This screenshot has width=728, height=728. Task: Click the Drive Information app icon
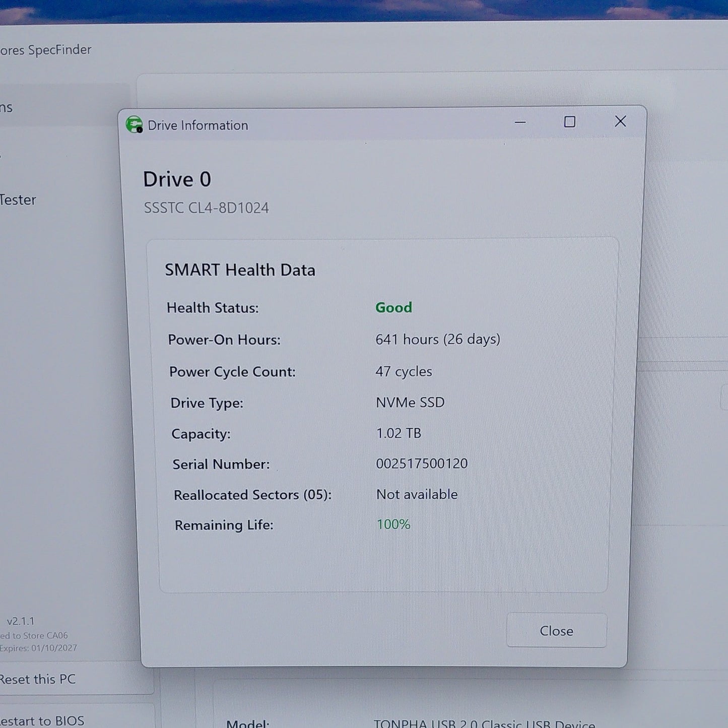click(x=134, y=124)
